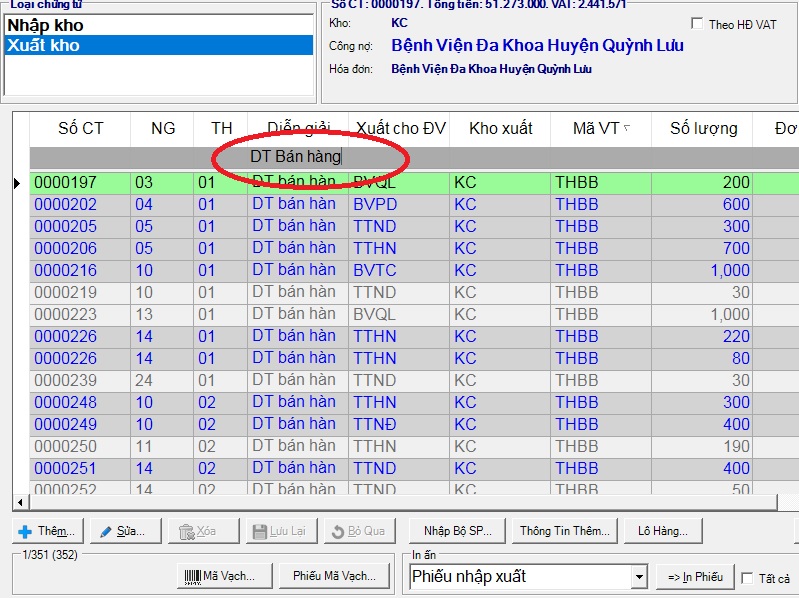
Task: Open the Phiếu Mã Vạch button
Action: point(334,576)
